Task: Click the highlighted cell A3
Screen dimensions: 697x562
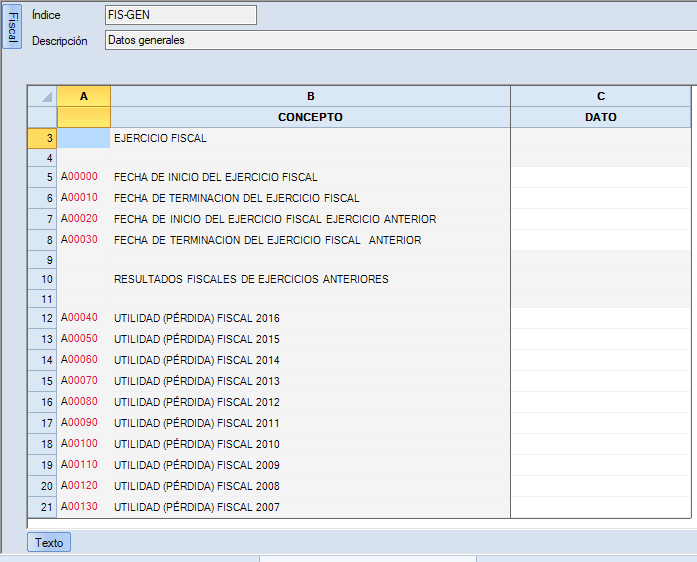Action: (x=84, y=138)
